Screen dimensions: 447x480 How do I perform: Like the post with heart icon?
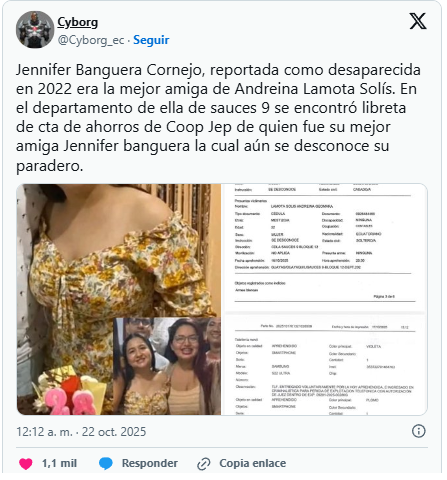26,464
